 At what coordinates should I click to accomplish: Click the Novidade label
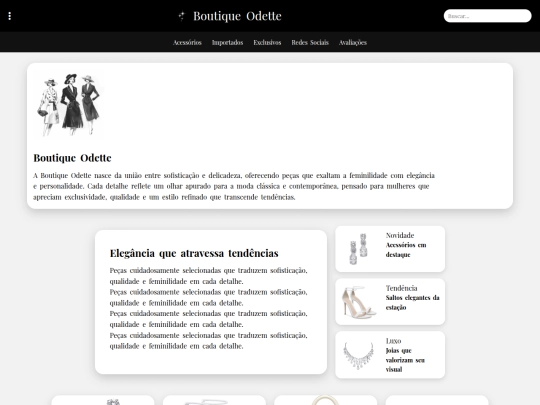[400, 235]
